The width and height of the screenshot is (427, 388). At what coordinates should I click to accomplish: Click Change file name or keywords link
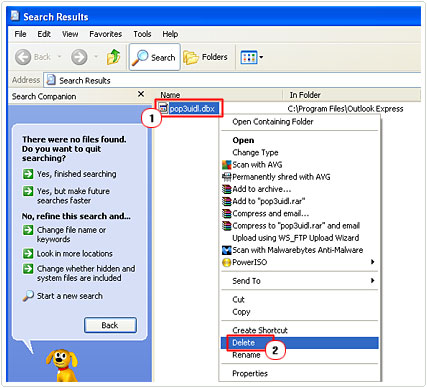pos(71,235)
